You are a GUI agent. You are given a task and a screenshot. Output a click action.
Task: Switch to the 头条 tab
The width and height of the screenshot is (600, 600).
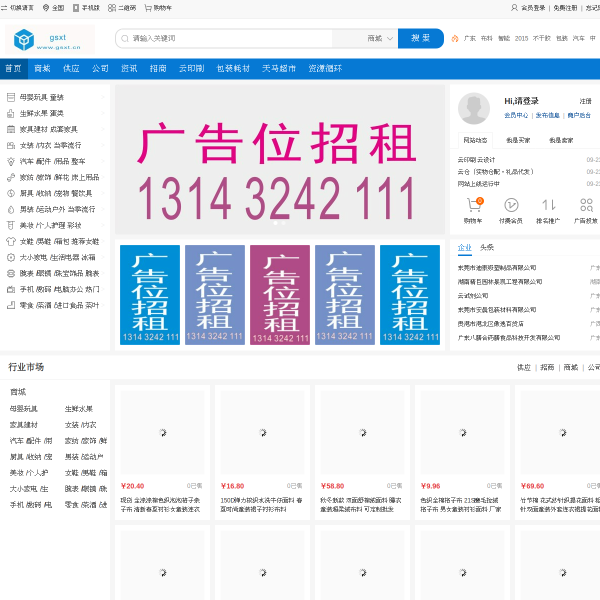(x=487, y=247)
